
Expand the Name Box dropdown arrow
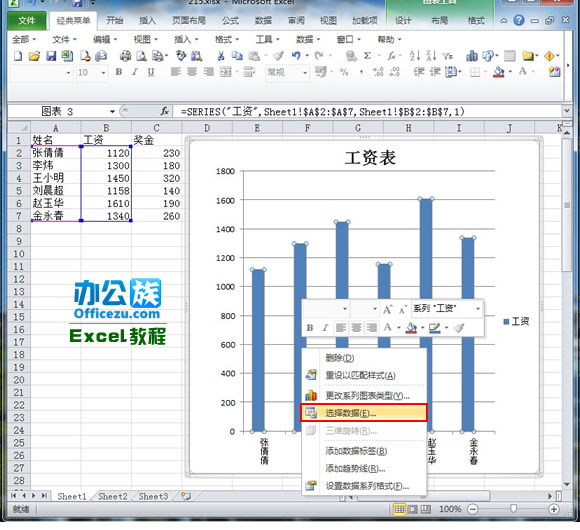112,111
